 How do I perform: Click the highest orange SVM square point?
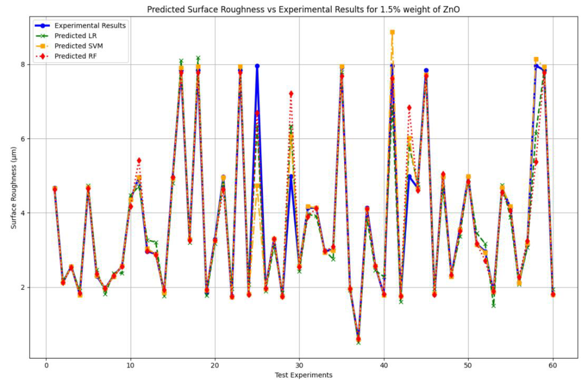pos(392,32)
